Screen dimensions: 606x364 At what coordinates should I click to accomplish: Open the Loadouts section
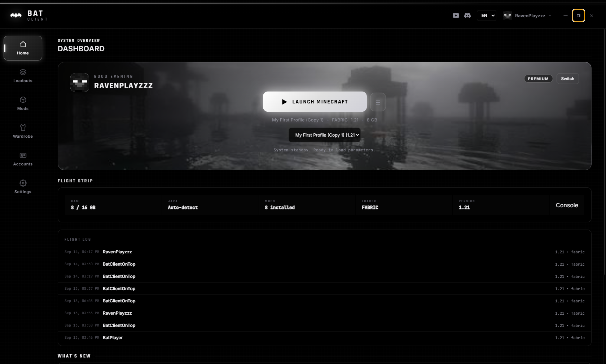point(23,76)
